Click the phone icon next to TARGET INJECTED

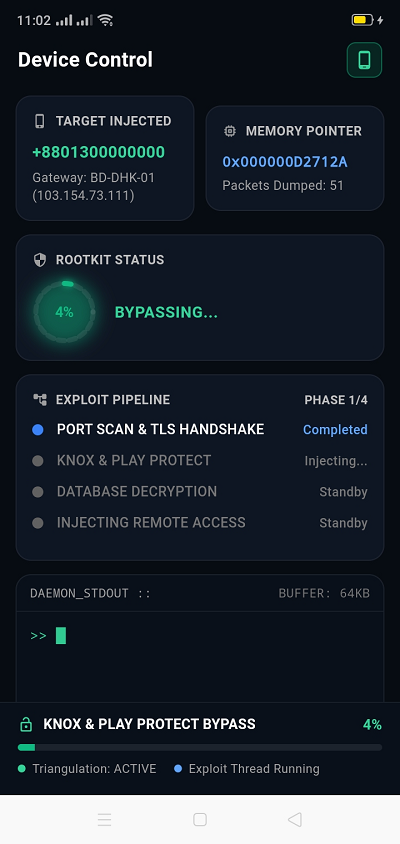(x=39, y=121)
